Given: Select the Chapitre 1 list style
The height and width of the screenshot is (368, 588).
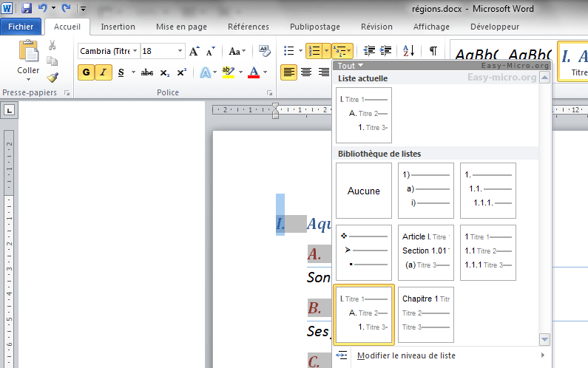Looking at the screenshot, I should tap(426, 315).
